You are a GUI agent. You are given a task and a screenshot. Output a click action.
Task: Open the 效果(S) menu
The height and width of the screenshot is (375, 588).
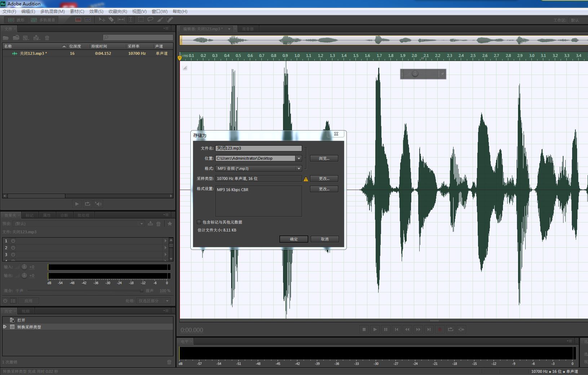96,12
